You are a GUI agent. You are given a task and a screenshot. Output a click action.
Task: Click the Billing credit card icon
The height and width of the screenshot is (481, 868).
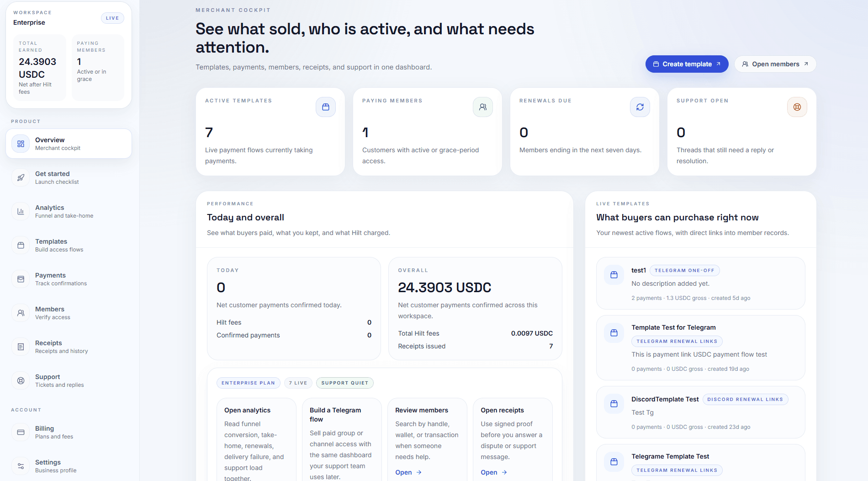pos(21,432)
